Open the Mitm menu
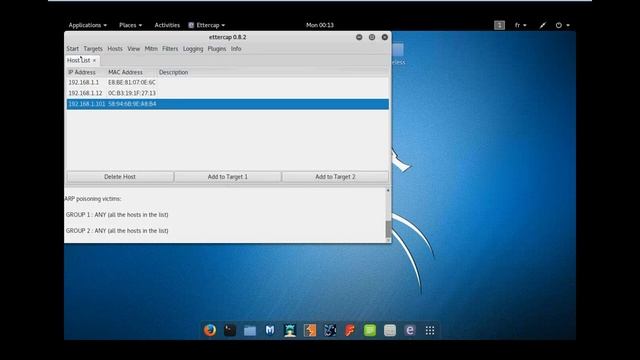 [151, 49]
